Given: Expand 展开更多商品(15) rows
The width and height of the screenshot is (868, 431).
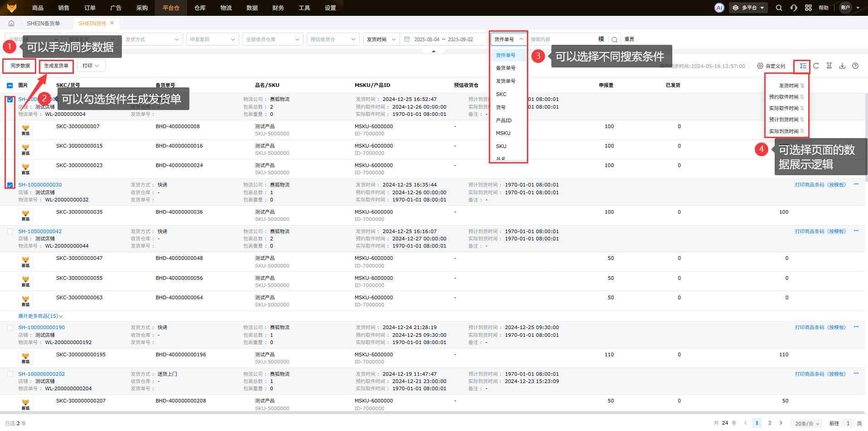Looking at the screenshot, I should 40,316.
